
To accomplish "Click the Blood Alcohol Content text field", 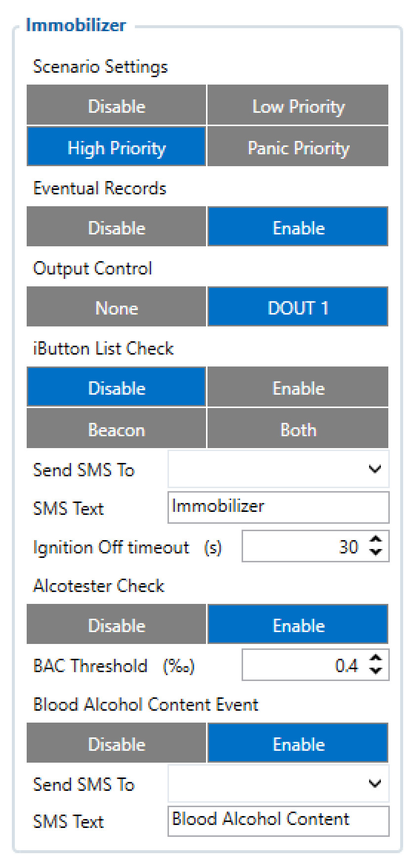I will point(279,821).
